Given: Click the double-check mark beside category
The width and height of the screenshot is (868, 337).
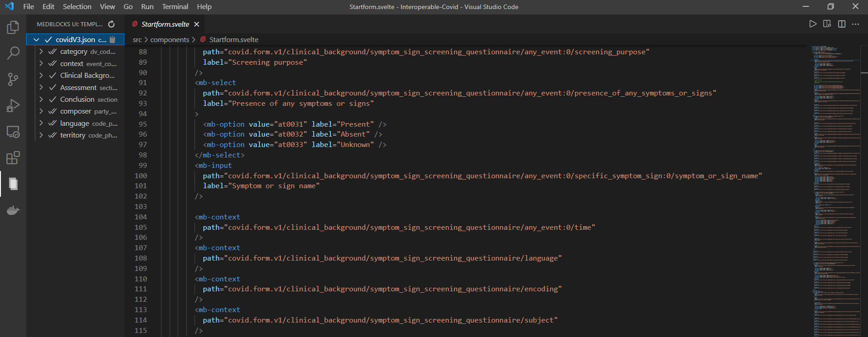Looking at the screenshot, I should pyautogui.click(x=52, y=52).
